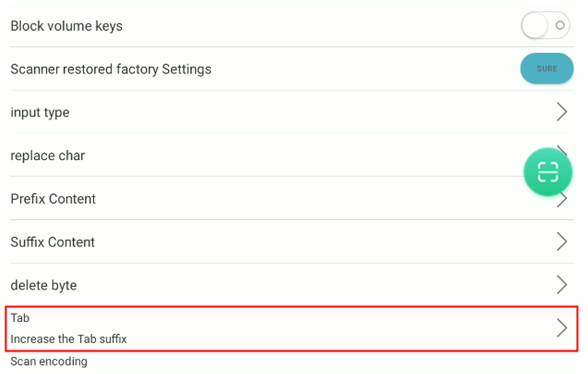Click SURE to restore factory settings
This screenshot has height=374, width=588.
[547, 69]
